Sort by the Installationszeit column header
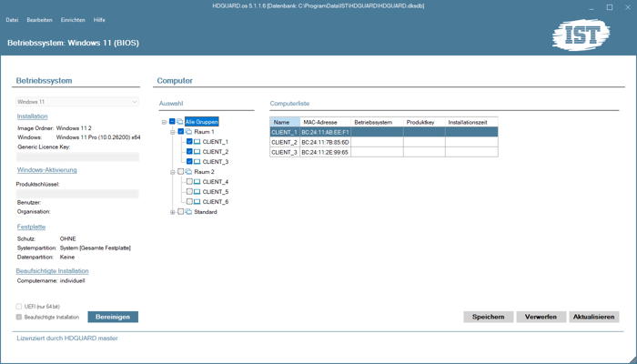 tap(471, 122)
